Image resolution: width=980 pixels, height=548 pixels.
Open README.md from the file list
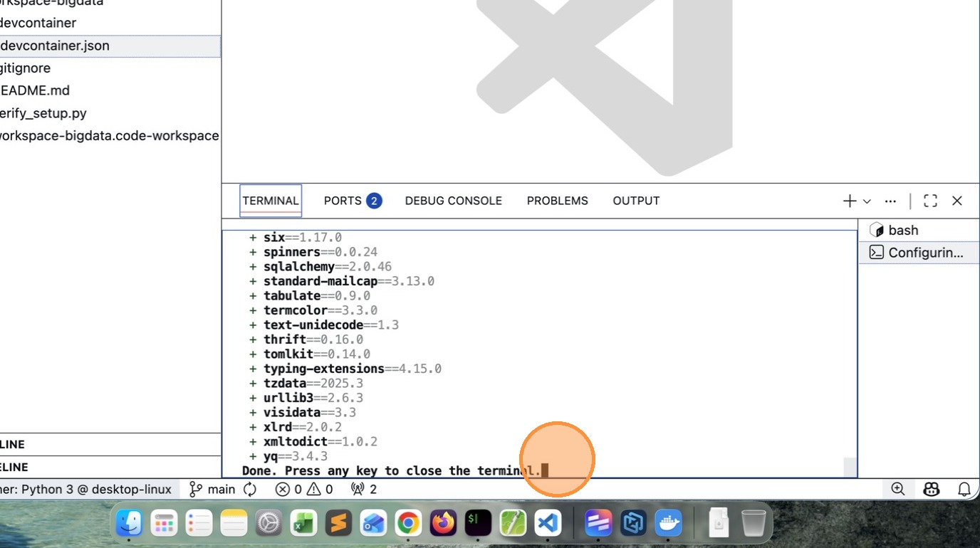(110, 90)
